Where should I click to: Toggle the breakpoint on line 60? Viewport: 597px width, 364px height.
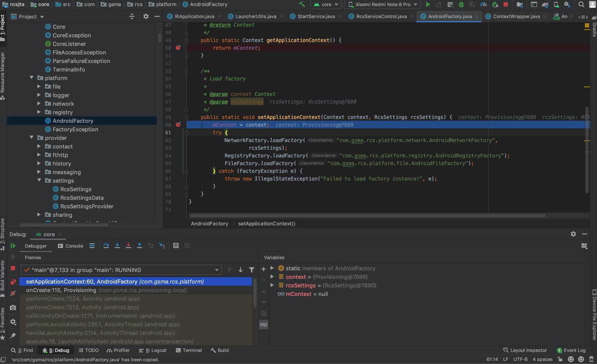(x=178, y=124)
